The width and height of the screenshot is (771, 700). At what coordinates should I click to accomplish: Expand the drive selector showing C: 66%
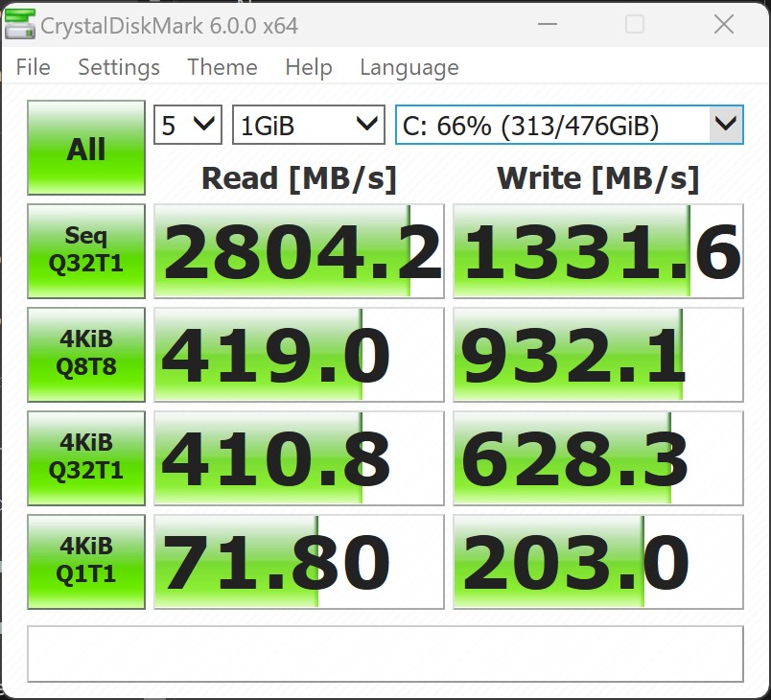pos(570,125)
